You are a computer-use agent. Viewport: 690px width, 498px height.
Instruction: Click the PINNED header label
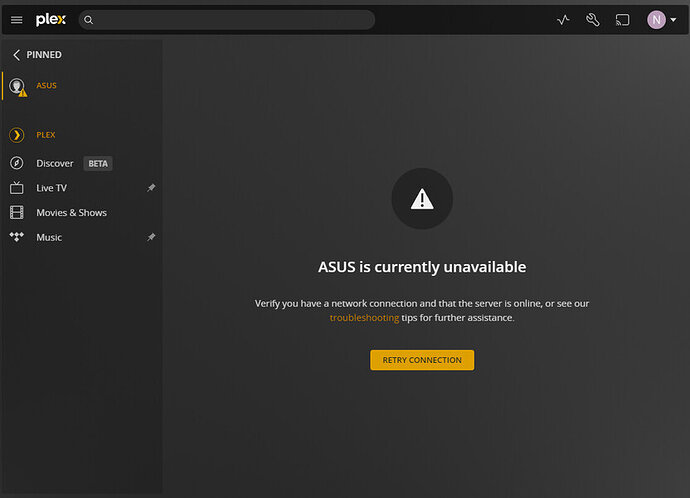coord(44,55)
